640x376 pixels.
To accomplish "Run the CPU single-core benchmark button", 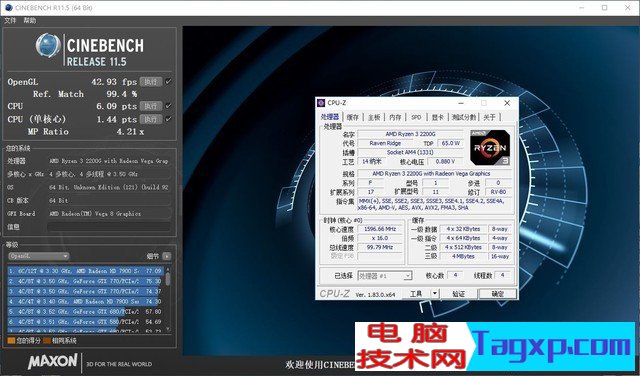I will click(151, 119).
